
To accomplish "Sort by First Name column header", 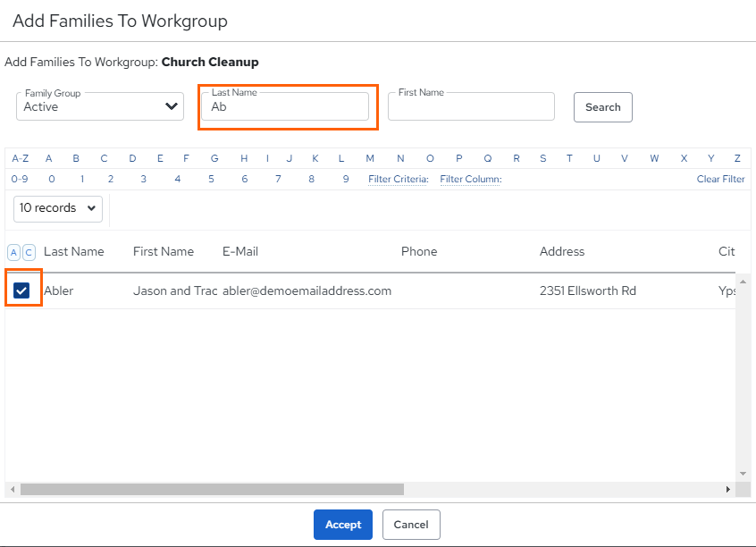I will coord(164,251).
